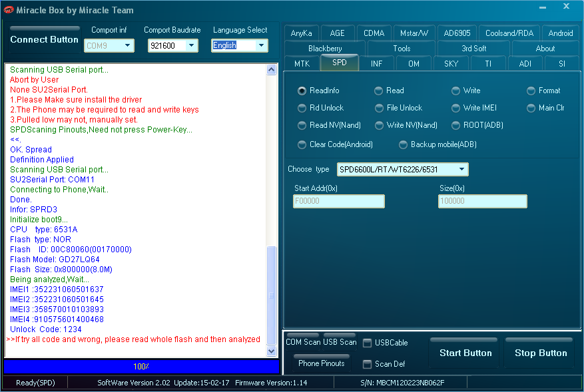Click the Size(0x) input field
This screenshot has width=584, height=392.
(482, 201)
